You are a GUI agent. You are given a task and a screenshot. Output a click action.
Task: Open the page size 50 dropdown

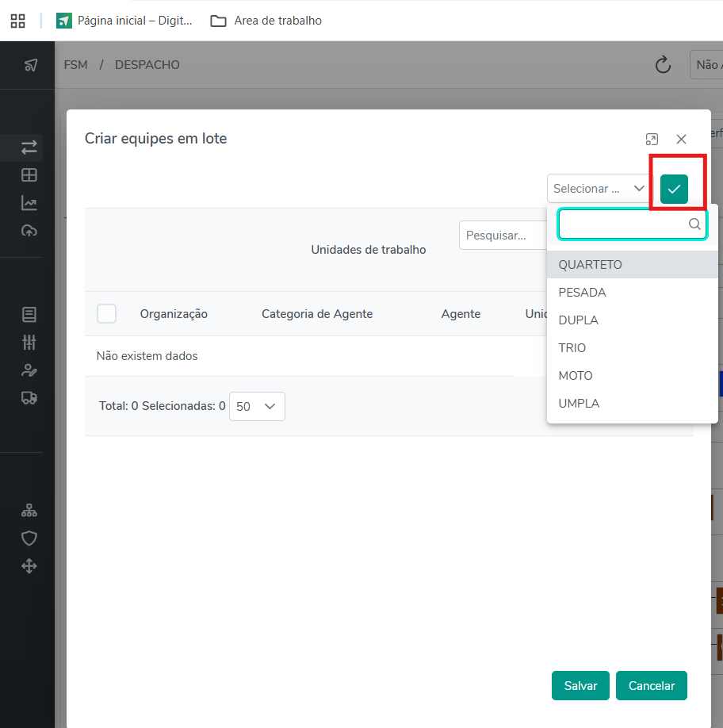click(x=257, y=406)
